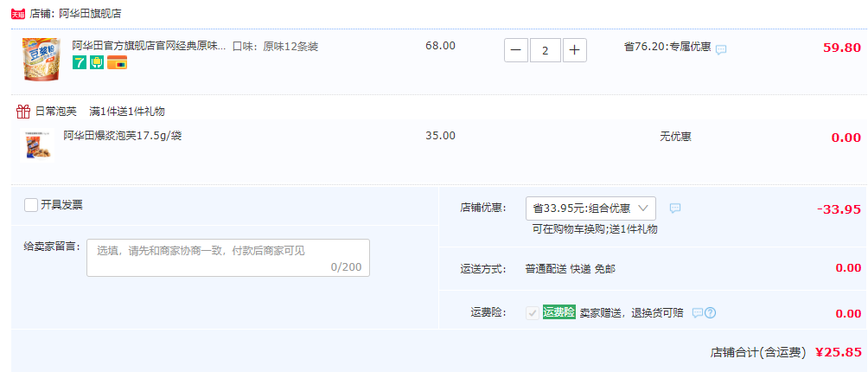This screenshot has height=372, width=868.
Task: Click the orange credit card payment icon
Action: [x=118, y=62]
